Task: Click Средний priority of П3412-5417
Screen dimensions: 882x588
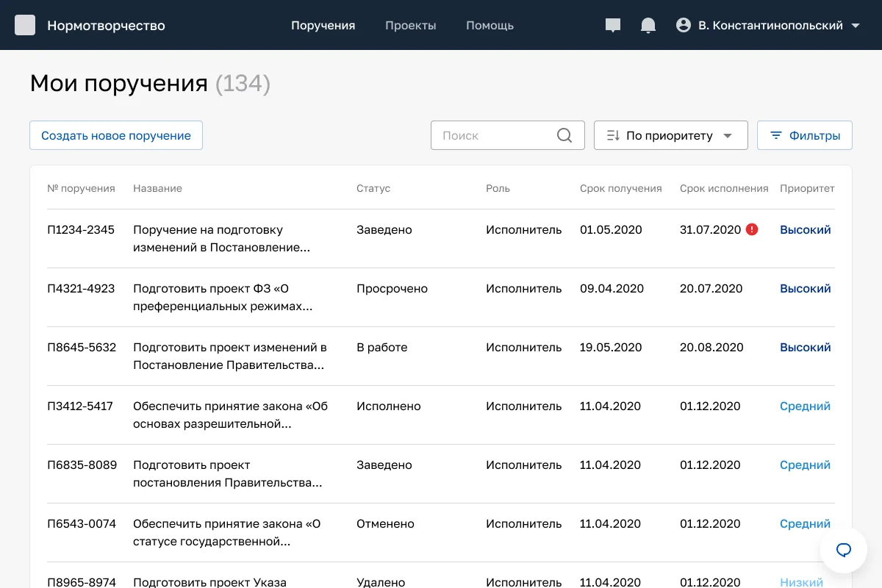Action: pyautogui.click(x=805, y=406)
